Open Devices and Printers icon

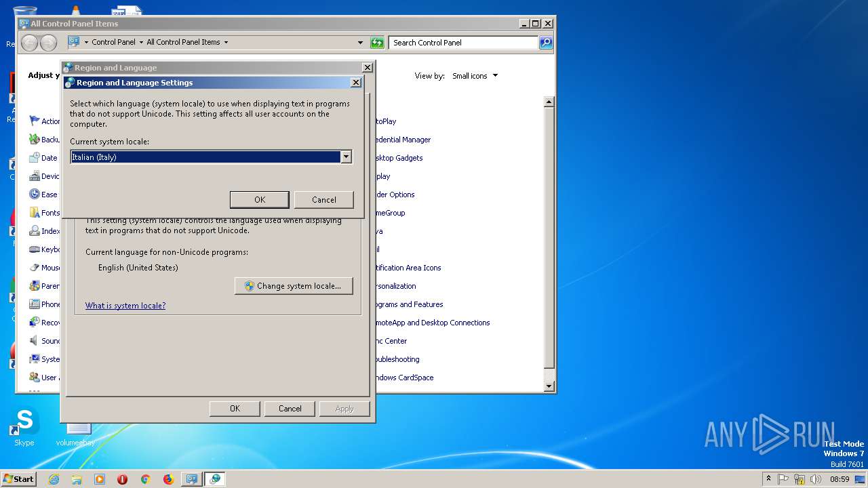tap(35, 176)
